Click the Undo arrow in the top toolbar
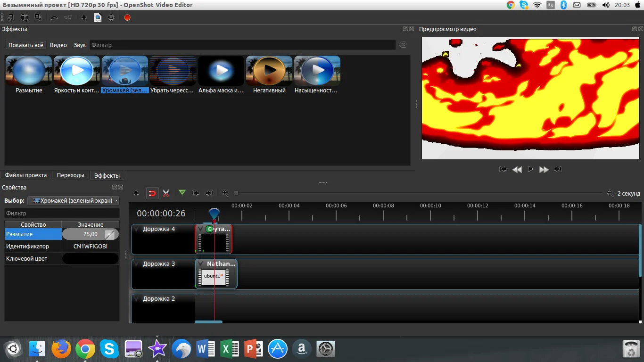Screen dimensions: 644x362 tap(54, 17)
